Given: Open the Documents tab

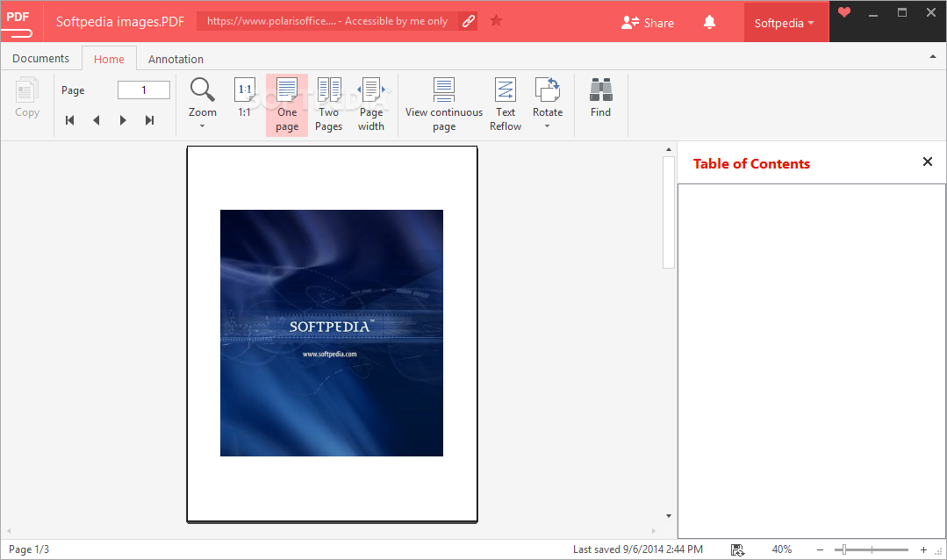Looking at the screenshot, I should tap(40, 59).
